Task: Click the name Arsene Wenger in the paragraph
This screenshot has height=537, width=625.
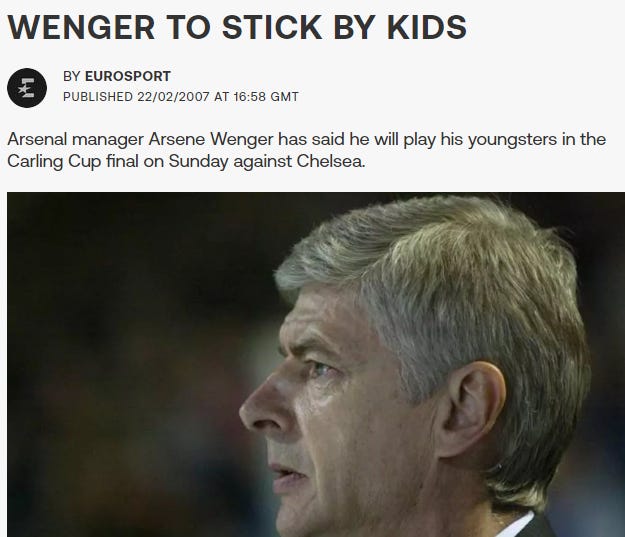Action: pos(211,139)
